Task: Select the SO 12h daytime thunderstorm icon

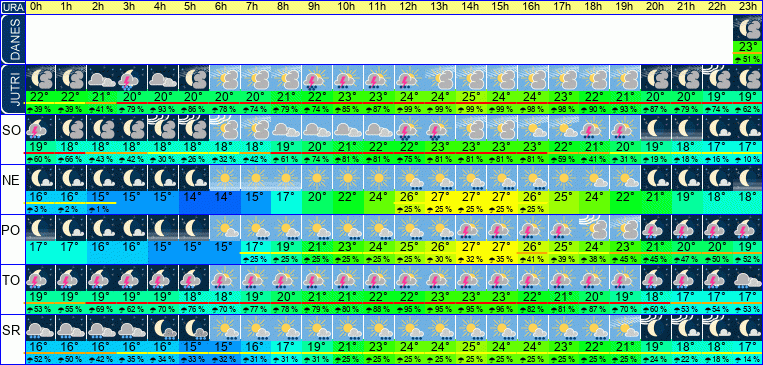Action: (410, 128)
